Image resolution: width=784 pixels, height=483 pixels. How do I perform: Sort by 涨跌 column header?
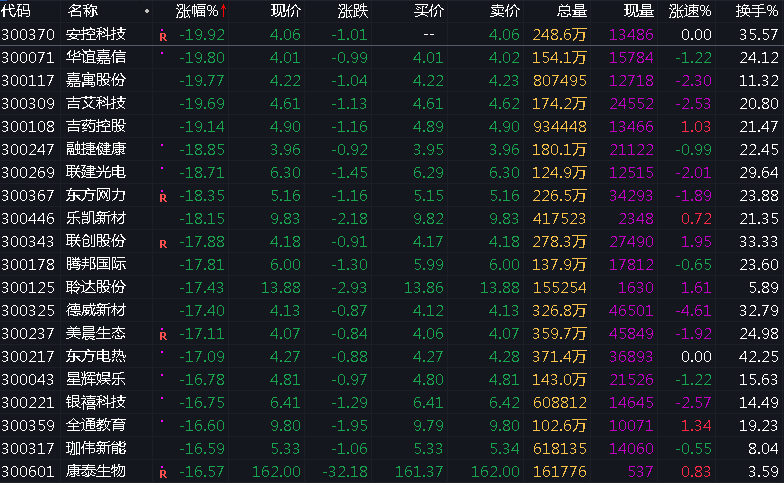tap(353, 10)
